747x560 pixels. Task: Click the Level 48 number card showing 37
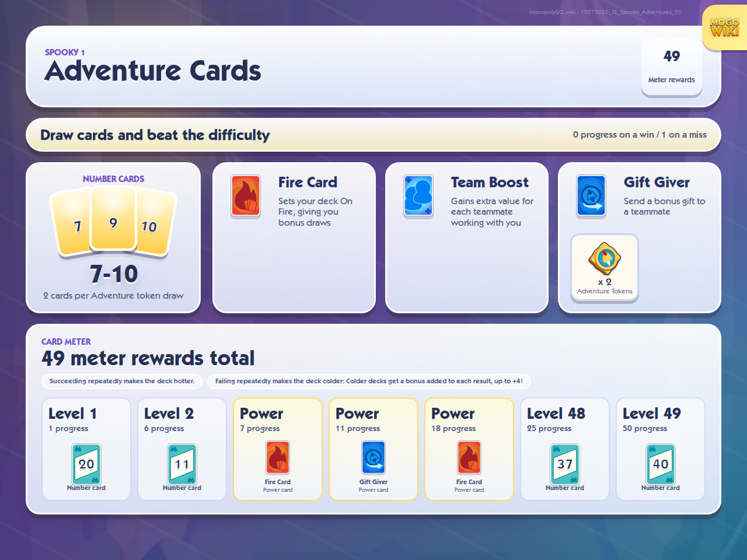565,464
